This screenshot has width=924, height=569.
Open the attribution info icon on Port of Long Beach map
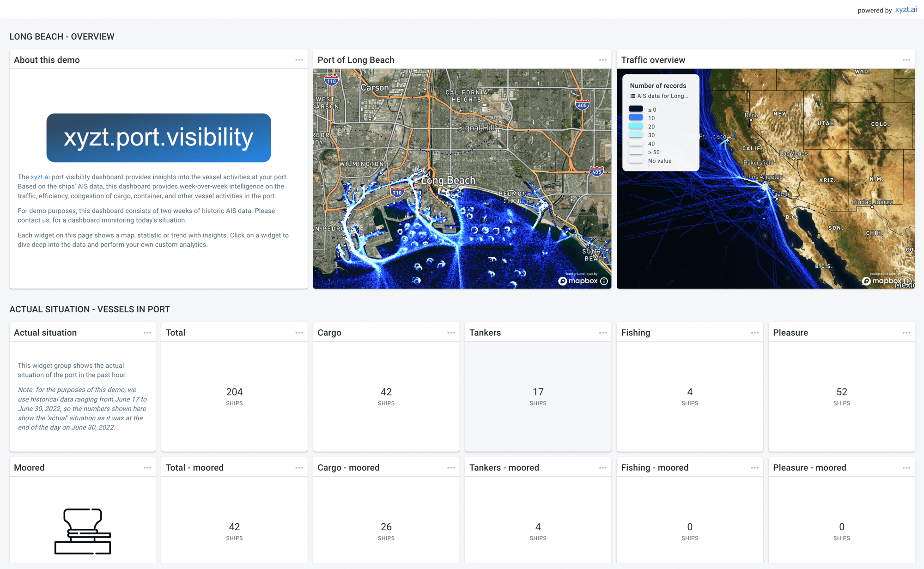pyautogui.click(x=604, y=281)
